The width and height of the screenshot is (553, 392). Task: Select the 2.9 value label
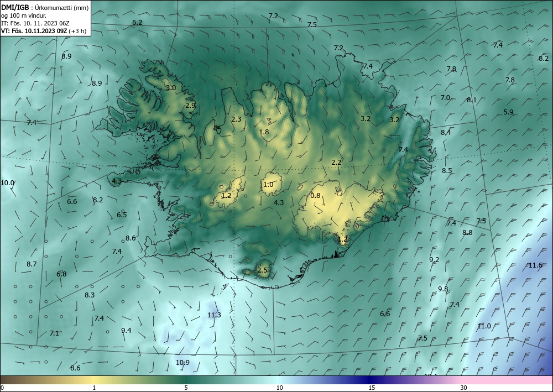[190, 106]
